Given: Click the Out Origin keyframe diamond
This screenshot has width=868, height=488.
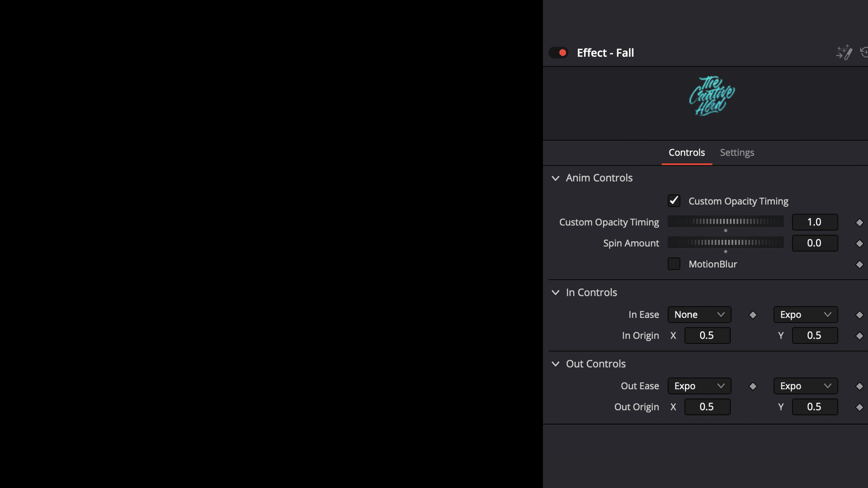Looking at the screenshot, I should point(859,407).
